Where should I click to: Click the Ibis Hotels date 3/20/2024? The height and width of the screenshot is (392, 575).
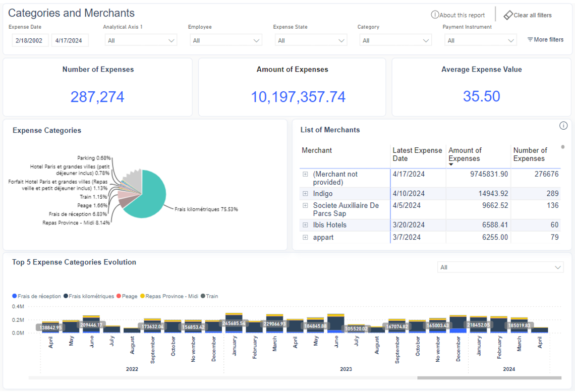pos(409,225)
